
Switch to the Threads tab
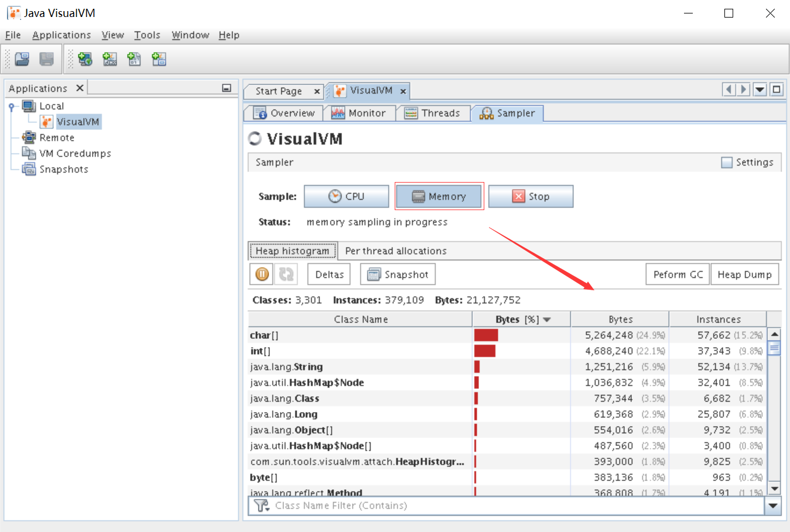[x=433, y=113]
